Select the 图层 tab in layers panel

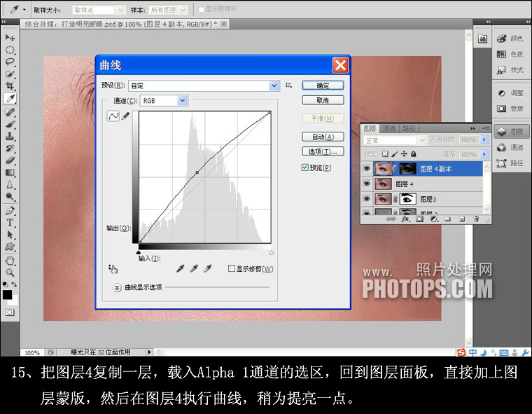(370, 128)
